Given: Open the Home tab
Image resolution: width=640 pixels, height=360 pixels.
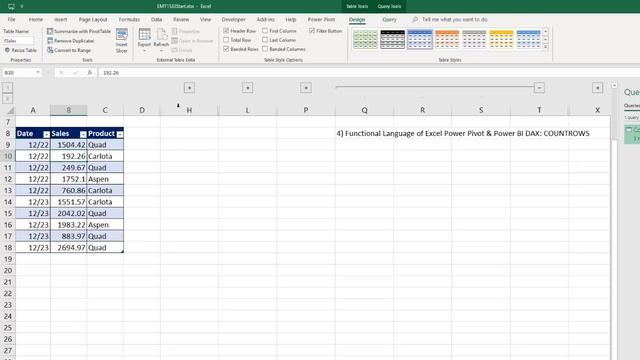Looking at the screenshot, I should click(x=36, y=20).
